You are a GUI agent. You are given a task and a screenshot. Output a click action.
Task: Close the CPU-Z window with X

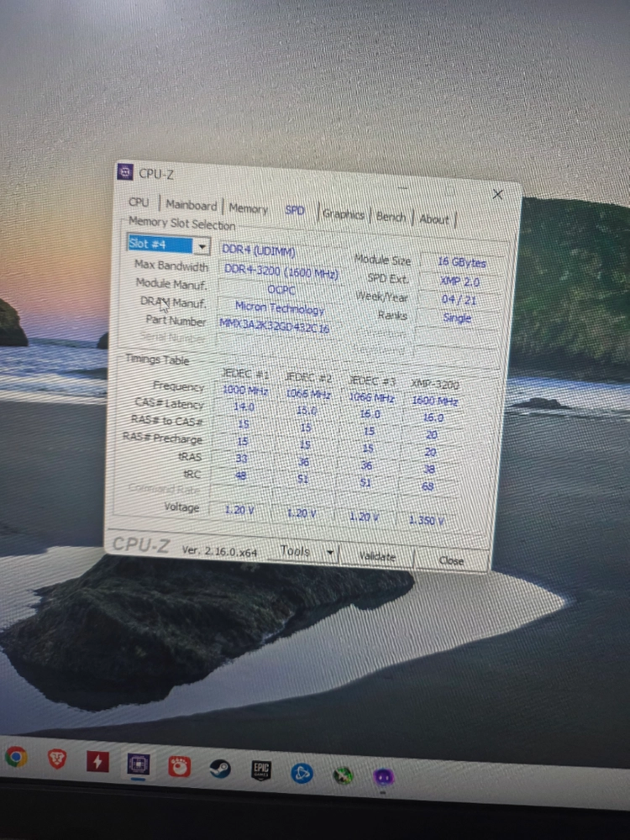click(497, 195)
